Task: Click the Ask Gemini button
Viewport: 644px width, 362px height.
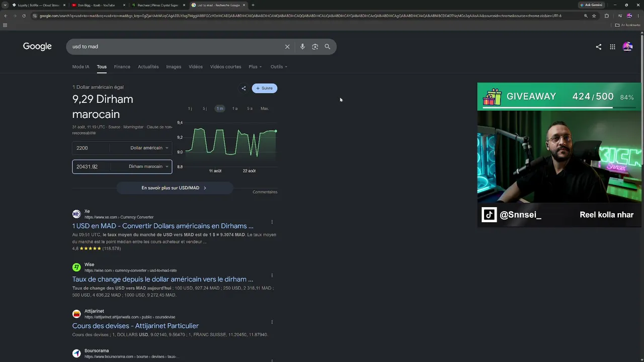Action: [591, 5]
